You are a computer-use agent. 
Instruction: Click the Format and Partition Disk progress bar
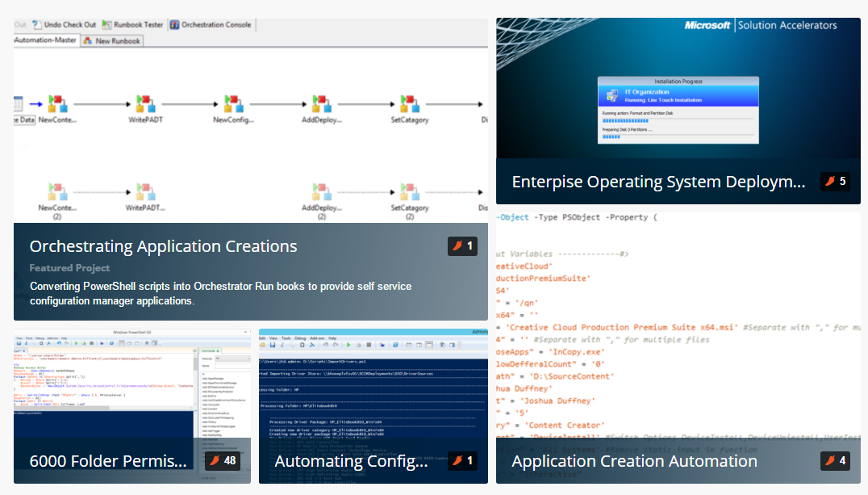678,120
